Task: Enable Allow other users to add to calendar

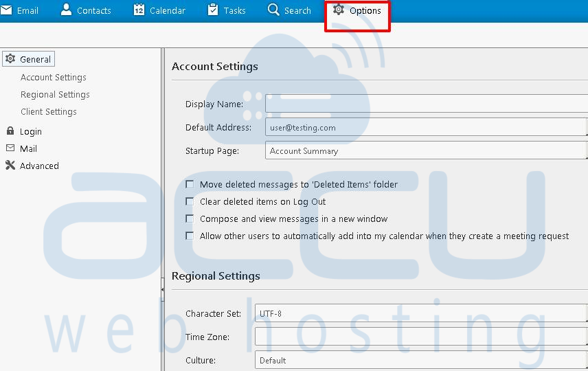Action: click(190, 236)
